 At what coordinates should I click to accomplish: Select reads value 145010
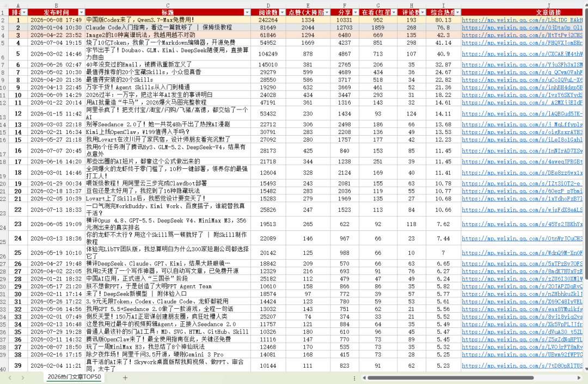pyautogui.click(x=268, y=64)
